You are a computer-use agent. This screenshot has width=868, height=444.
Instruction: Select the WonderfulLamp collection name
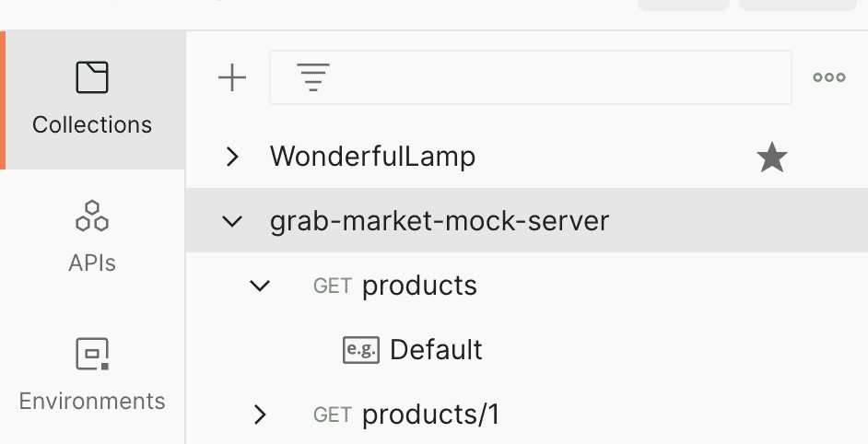(x=372, y=157)
